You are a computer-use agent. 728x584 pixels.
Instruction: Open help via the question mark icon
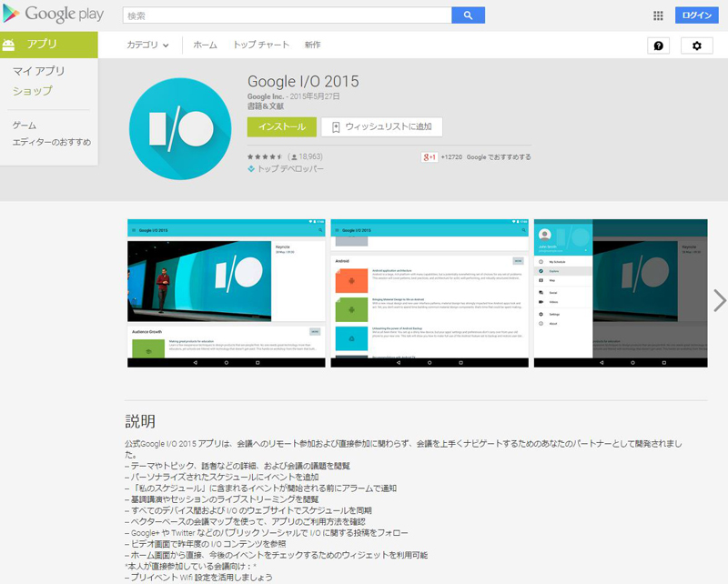point(658,45)
